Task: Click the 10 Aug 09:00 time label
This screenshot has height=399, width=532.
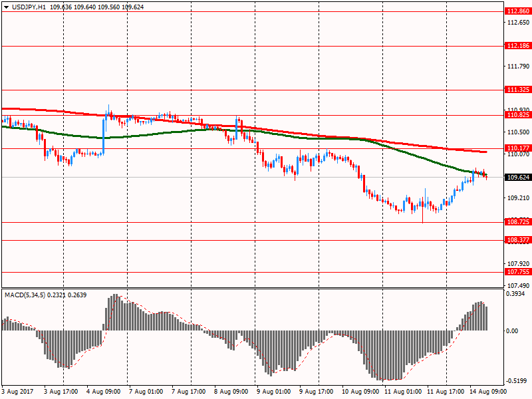Action: pos(360,392)
